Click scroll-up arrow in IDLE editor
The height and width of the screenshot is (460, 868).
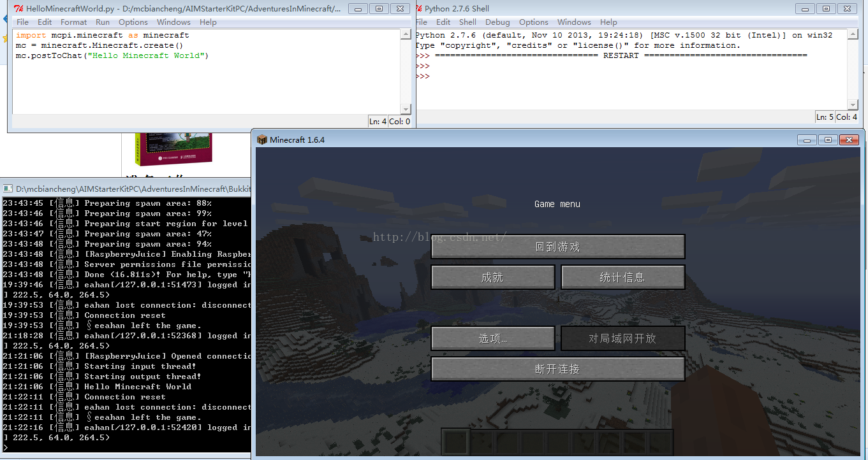point(406,34)
